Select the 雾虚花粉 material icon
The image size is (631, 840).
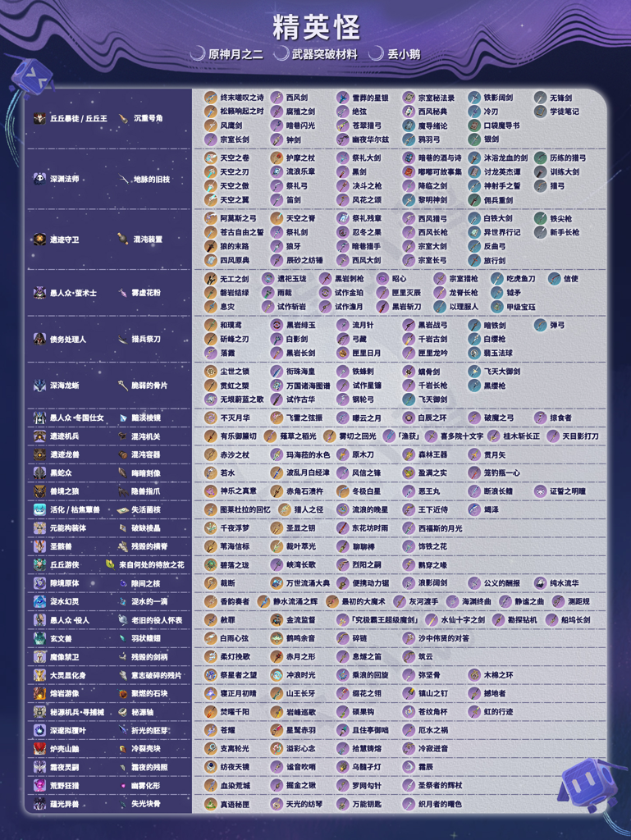pos(123,293)
